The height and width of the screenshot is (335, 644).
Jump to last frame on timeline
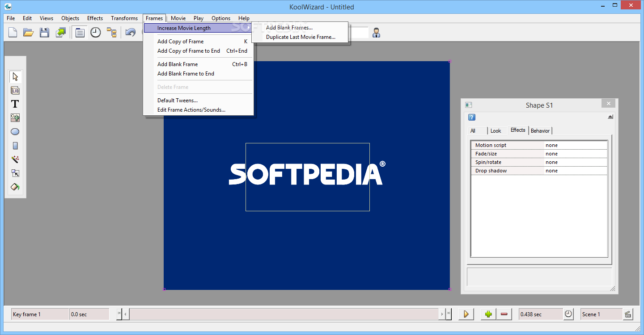point(449,314)
